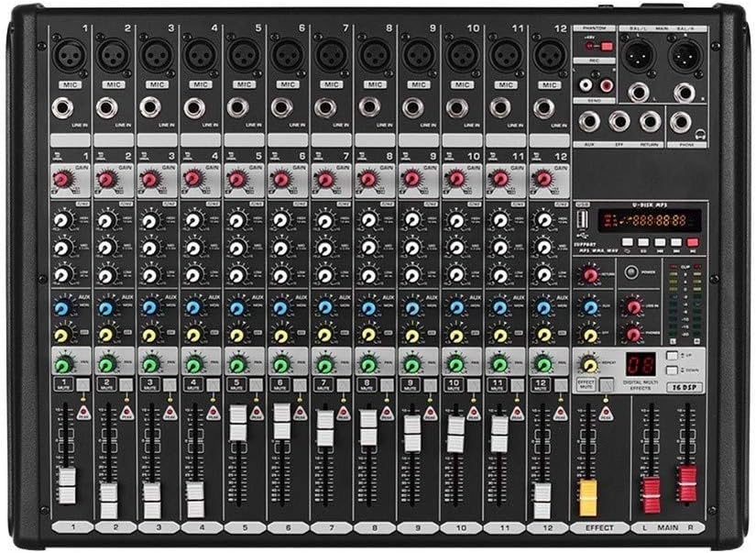
Task: Select channel 1 XLR MIC input
Action: coord(70,55)
